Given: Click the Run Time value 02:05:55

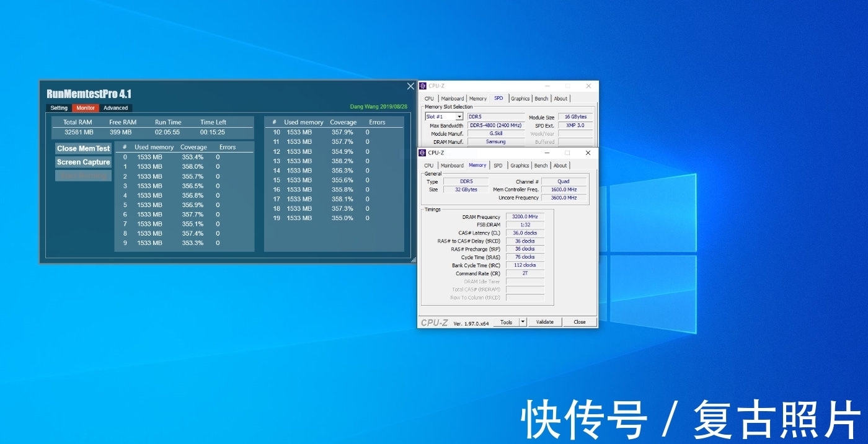Looking at the screenshot, I should click(x=167, y=132).
